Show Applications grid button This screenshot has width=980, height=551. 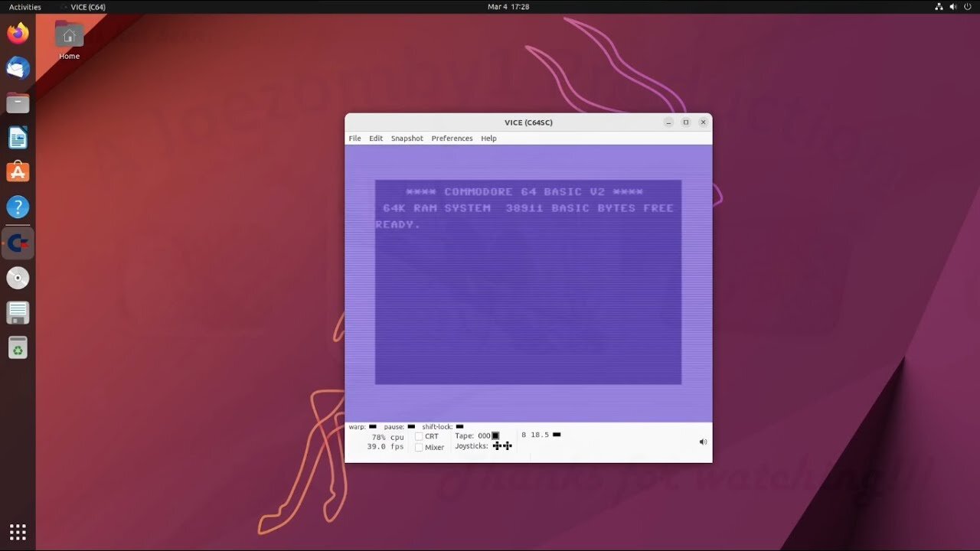click(x=18, y=532)
